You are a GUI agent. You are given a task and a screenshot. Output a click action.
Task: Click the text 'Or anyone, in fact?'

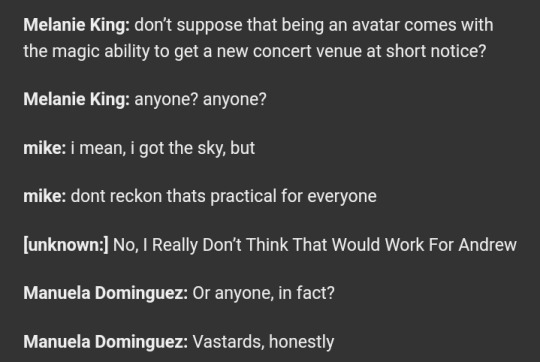tap(263, 293)
